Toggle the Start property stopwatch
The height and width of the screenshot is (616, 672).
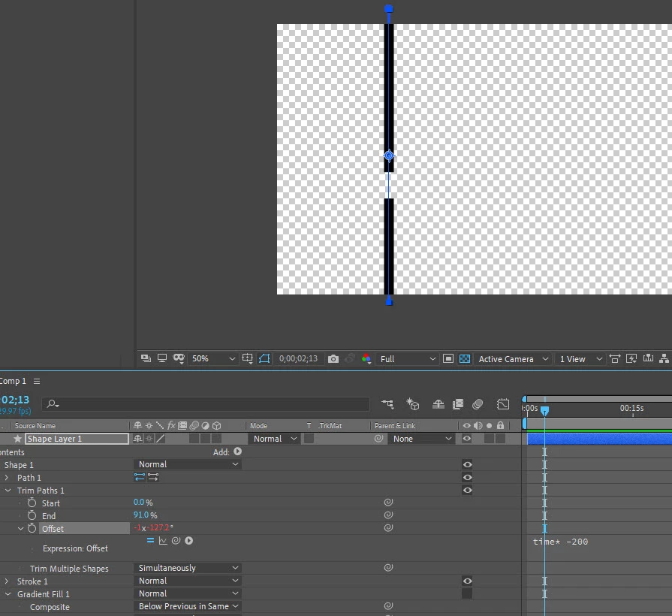click(32, 503)
